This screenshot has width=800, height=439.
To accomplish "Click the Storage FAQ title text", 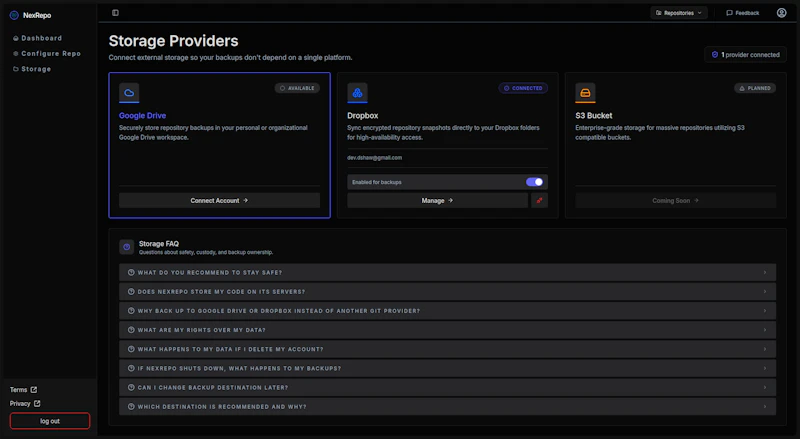I will (159, 243).
